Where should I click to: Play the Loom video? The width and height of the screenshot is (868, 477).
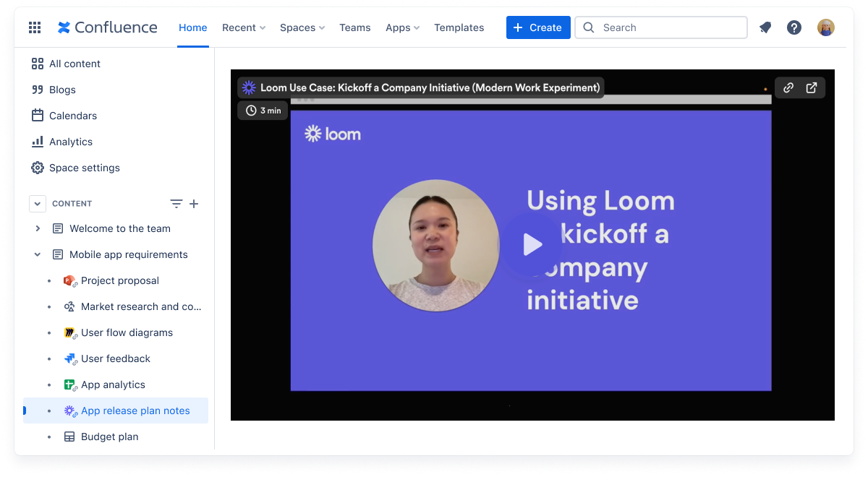click(532, 244)
